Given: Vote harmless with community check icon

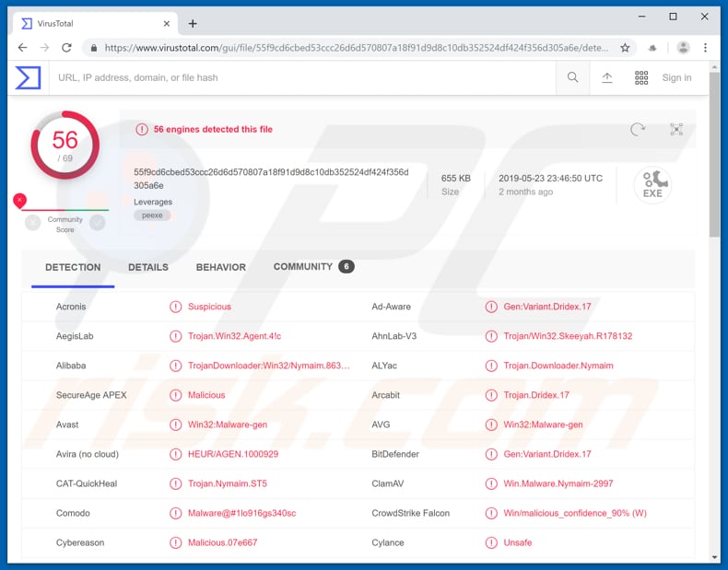Looking at the screenshot, I should (x=98, y=223).
